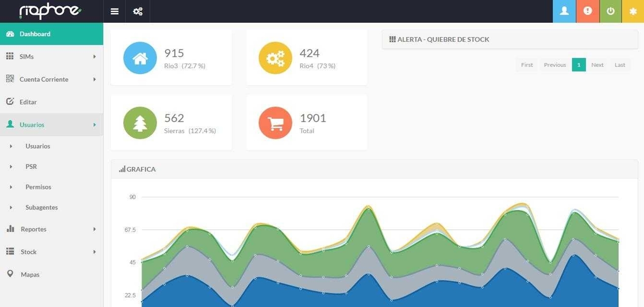Click the Reportes bar chart icon

pos(10,229)
